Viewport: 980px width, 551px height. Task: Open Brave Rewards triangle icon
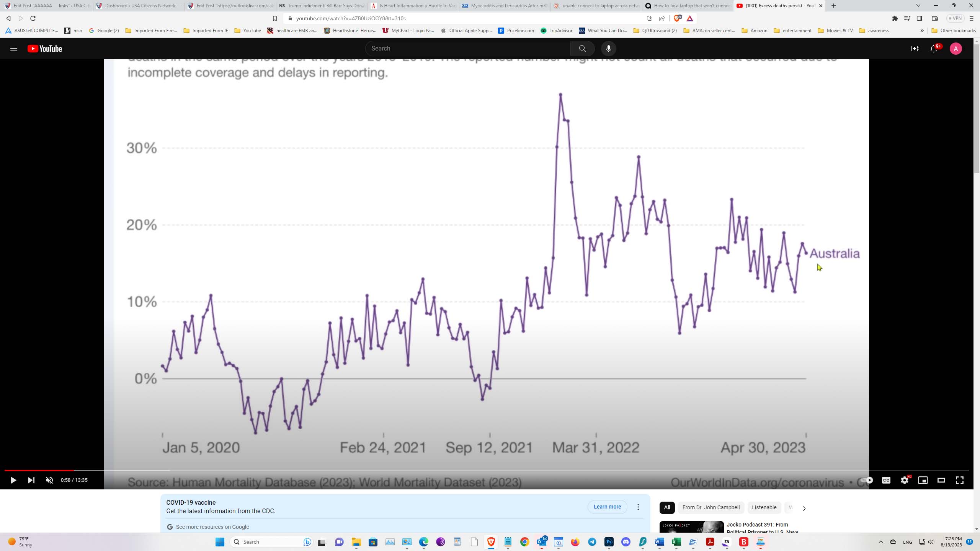[x=690, y=18]
